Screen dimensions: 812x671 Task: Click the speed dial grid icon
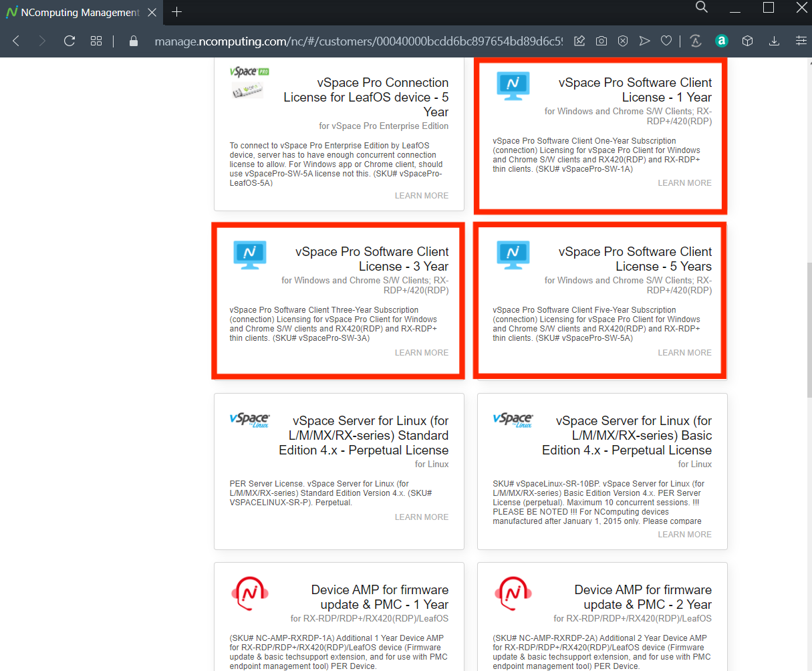coord(96,41)
